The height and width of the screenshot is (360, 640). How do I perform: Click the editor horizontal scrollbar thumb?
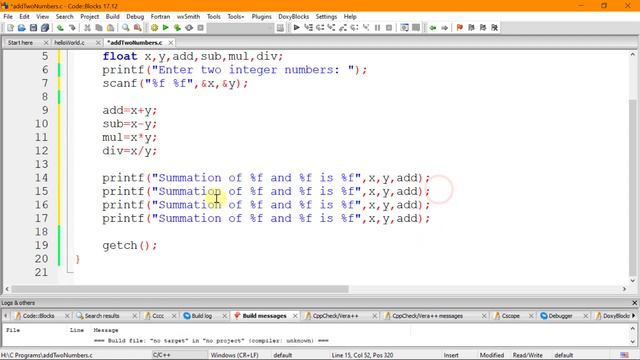pyautogui.click(x=180, y=289)
